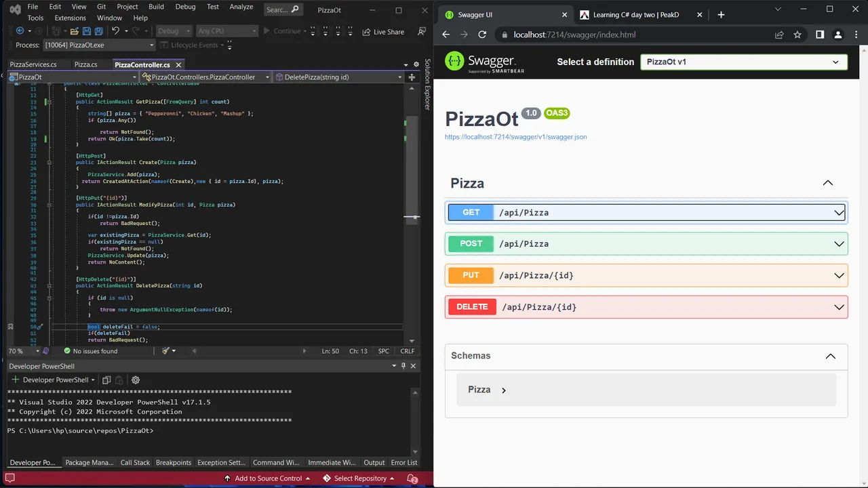Click the Save All double floppy icon
Image resolution: width=868 pixels, height=488 pixels.
point(99,31)
